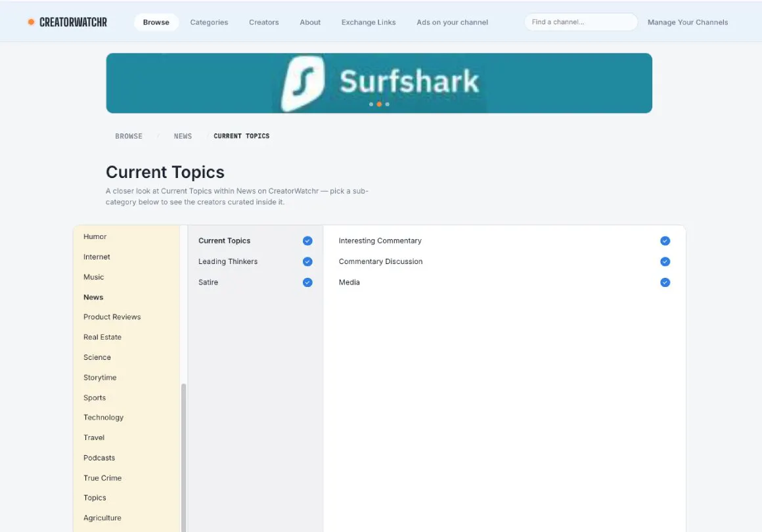Select the first carousel dot on banner
The image size is (762, 532).
click(371, 104)
